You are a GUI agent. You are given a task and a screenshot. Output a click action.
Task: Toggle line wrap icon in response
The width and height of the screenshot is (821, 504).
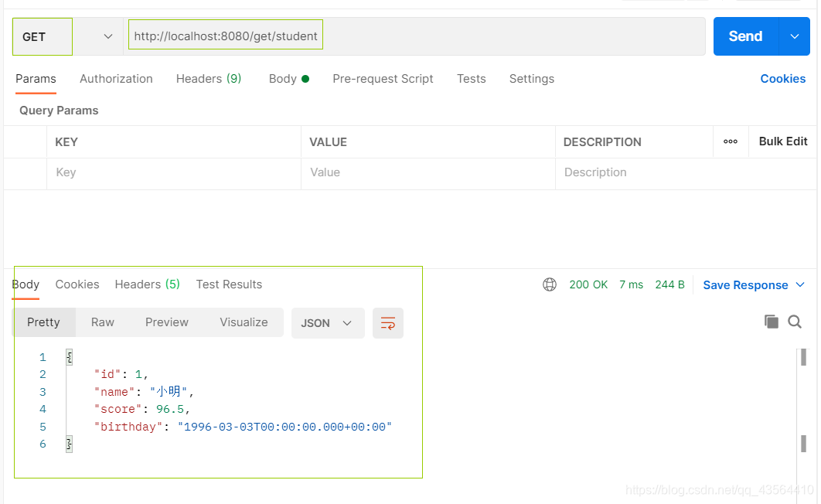click(x=388, y=323)
